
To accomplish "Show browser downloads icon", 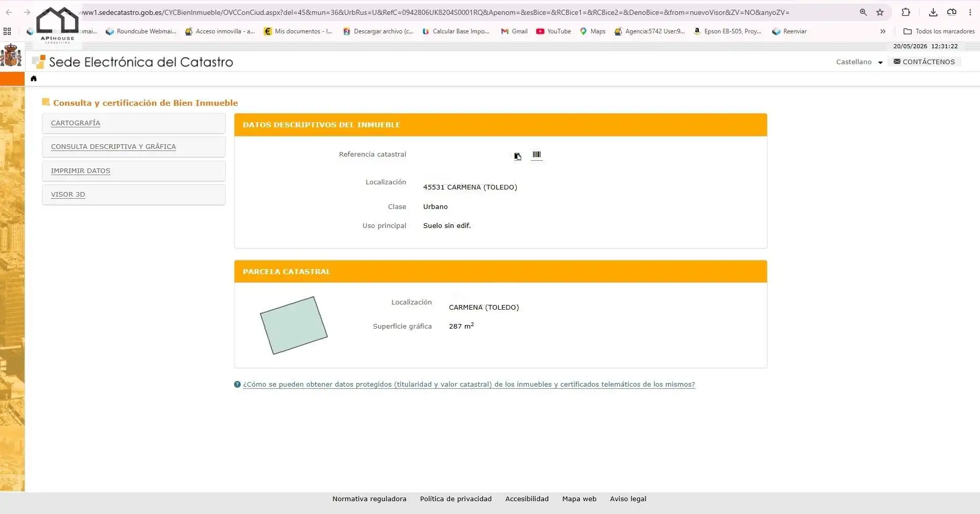I will (x=933, y=12).
